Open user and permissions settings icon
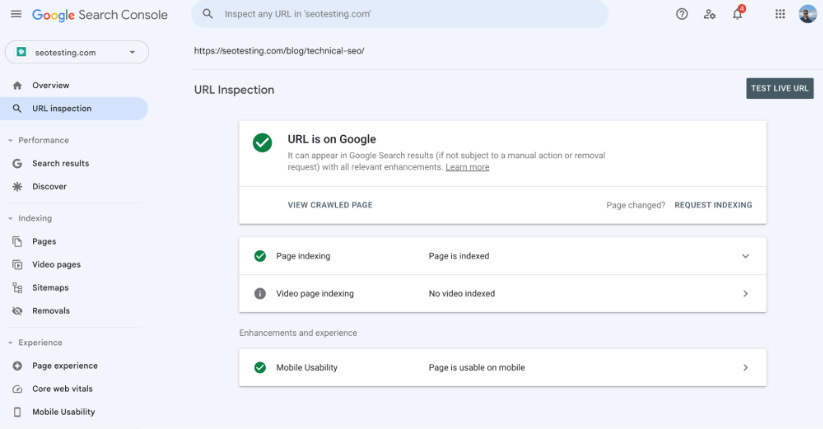Image resolution: width=823 pixels, height=429 pixels. click(710, 14)
